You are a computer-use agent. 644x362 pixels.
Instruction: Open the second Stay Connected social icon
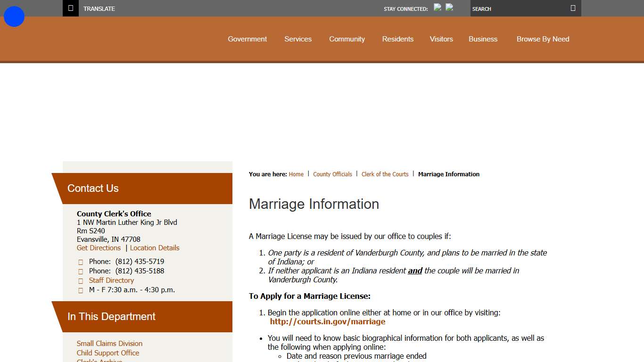[449, 7]
